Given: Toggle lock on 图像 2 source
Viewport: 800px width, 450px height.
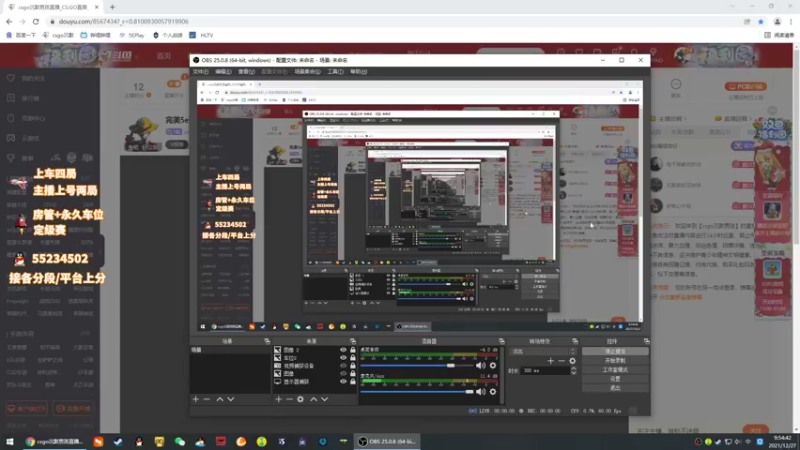Looking at the screenshot, I should [x=353, y=350].
